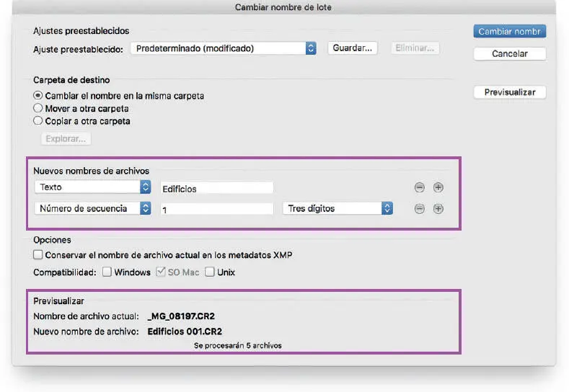Viewport: 569px width, 392px height.
Task: Choose Copiar a otra carpeta option
Action: pos(38,122)
